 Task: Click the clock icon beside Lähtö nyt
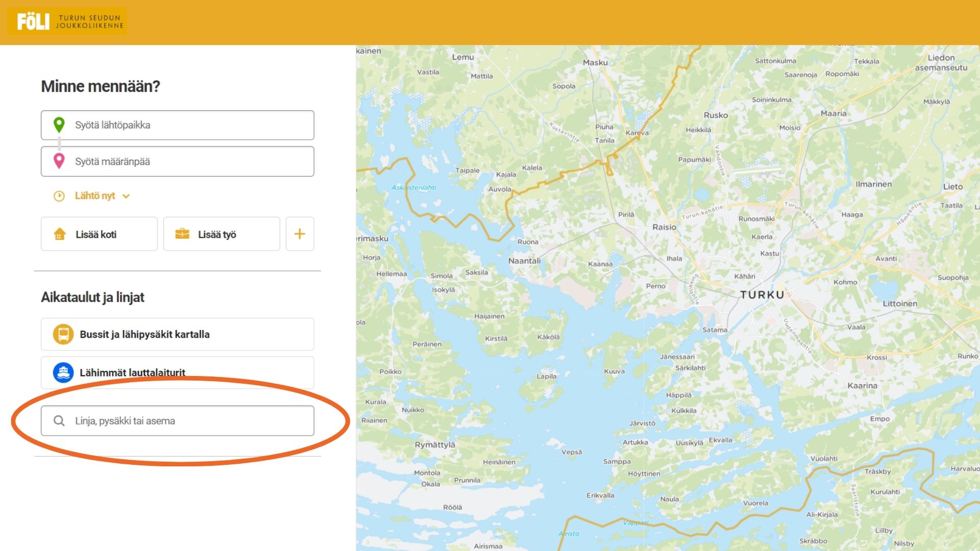point(59,196)
